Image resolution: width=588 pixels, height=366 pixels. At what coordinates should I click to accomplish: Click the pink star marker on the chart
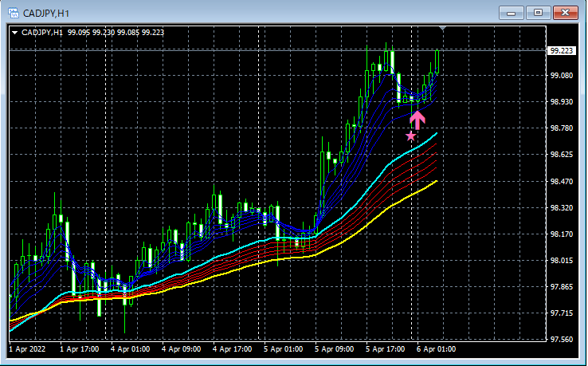(411, 136)
